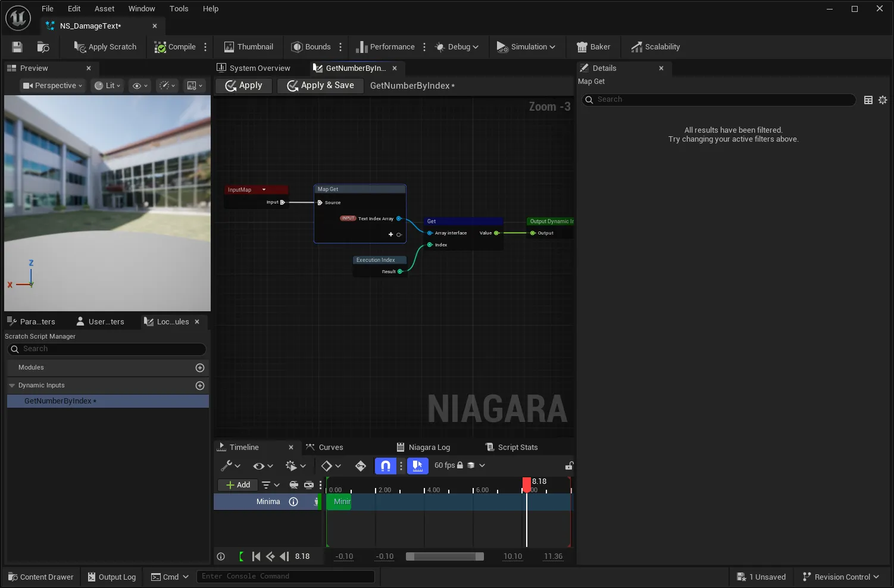The width and height of the screenshot is (894, 588).
Task: Click the timeline horizontal scrollbar
Action: pos(445,556)
